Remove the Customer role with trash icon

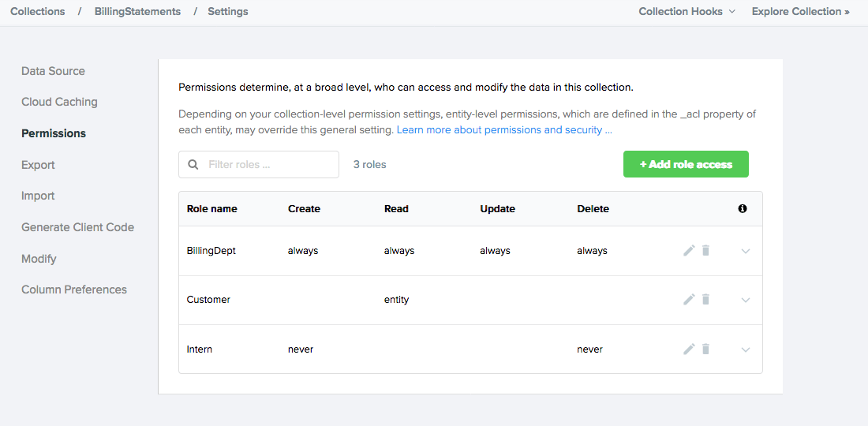point(705,300)
